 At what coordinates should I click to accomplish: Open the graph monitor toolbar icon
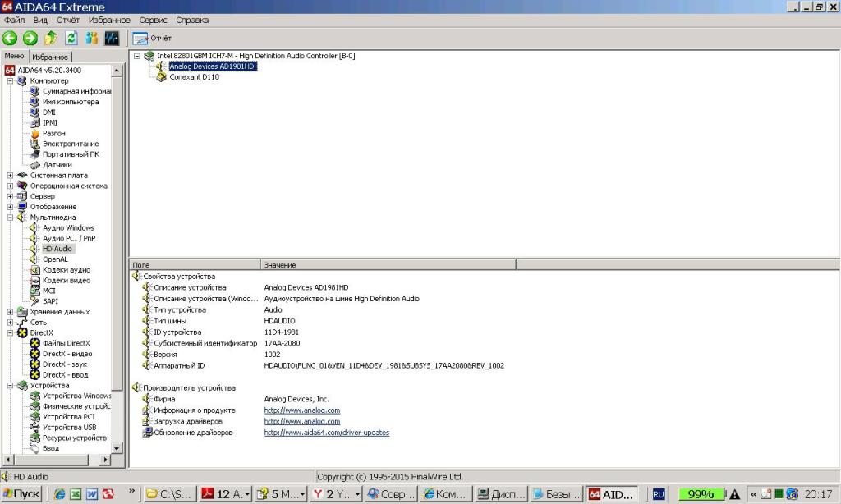point(112,38)
